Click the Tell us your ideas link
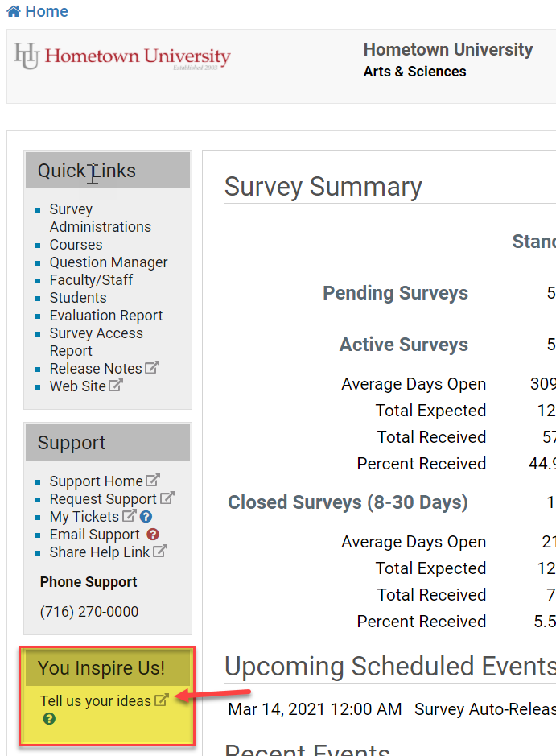 [x=96, y=701]
